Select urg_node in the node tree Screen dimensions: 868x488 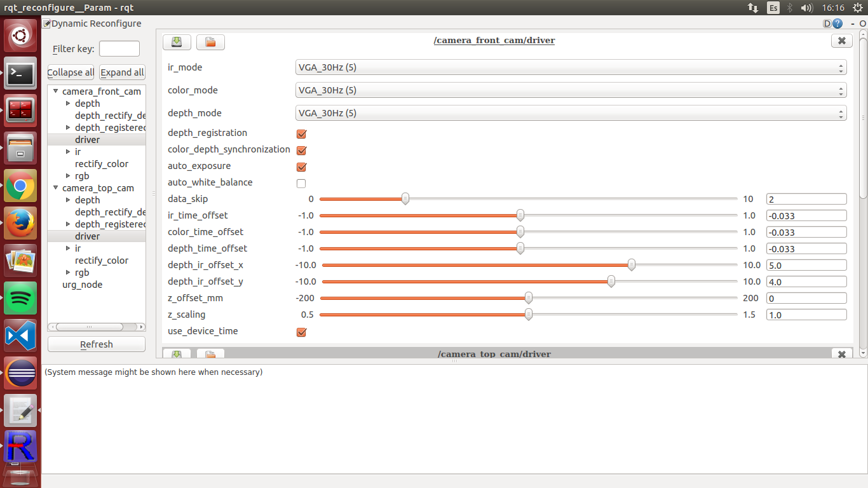pos(82,285)
